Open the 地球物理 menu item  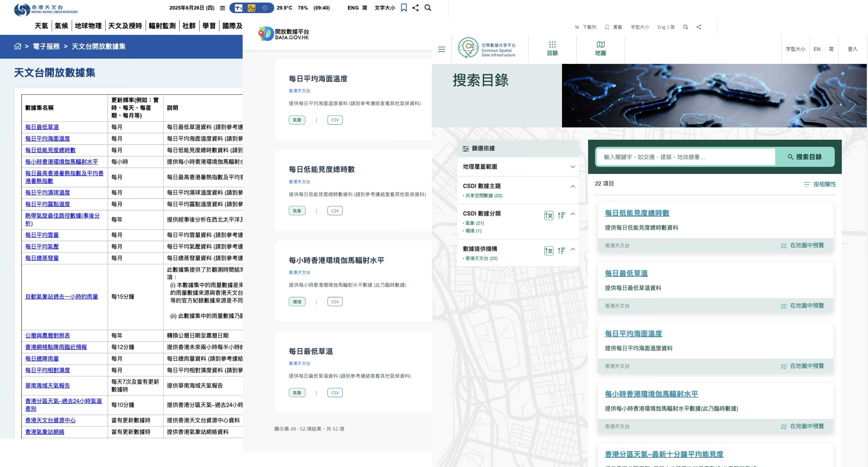pos(88,26)
